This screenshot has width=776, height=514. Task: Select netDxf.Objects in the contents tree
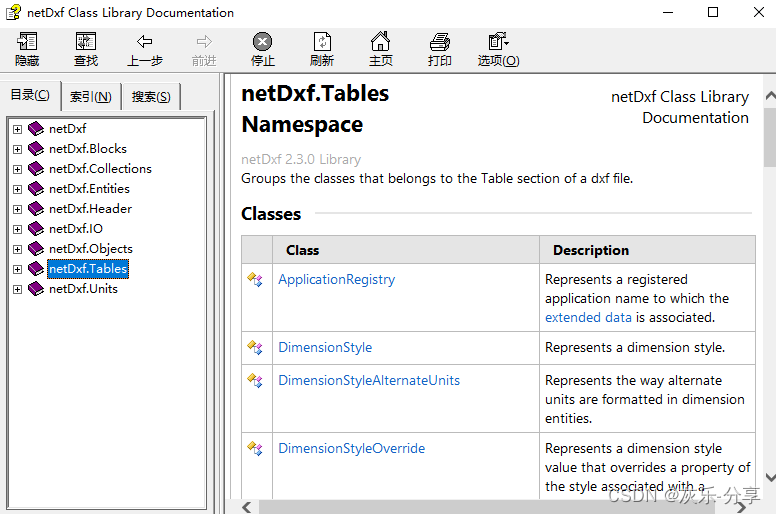[x=91, y=248]
